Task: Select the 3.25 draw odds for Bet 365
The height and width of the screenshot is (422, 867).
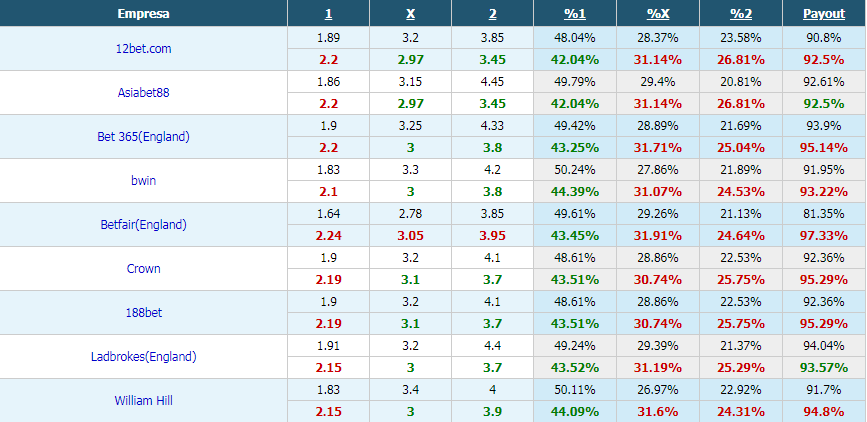Action: tap(410, 126)
